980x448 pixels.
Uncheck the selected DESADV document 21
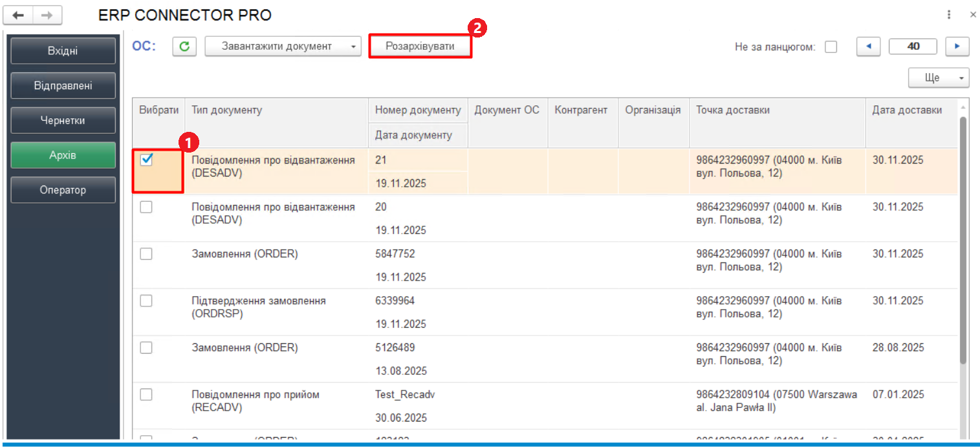pyautogui.click(x=147, y=160)
